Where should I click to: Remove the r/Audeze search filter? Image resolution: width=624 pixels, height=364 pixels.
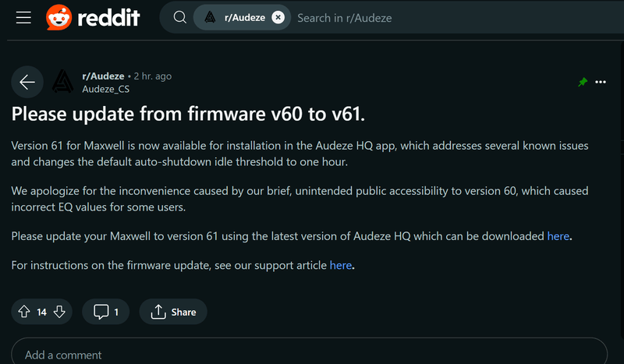(x=278, y=17)
